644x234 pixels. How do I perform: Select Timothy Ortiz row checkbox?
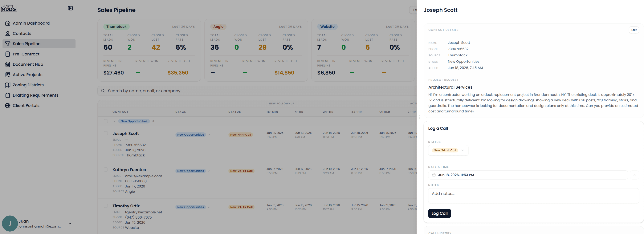pos(106,206)
